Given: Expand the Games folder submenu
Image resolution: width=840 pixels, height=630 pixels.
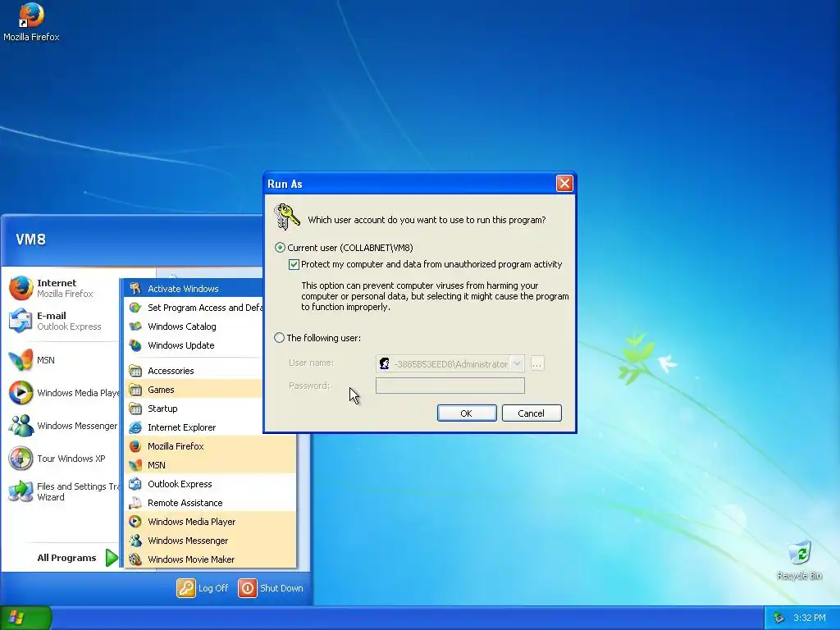Looking at the screenshot, I should (194, 390).
